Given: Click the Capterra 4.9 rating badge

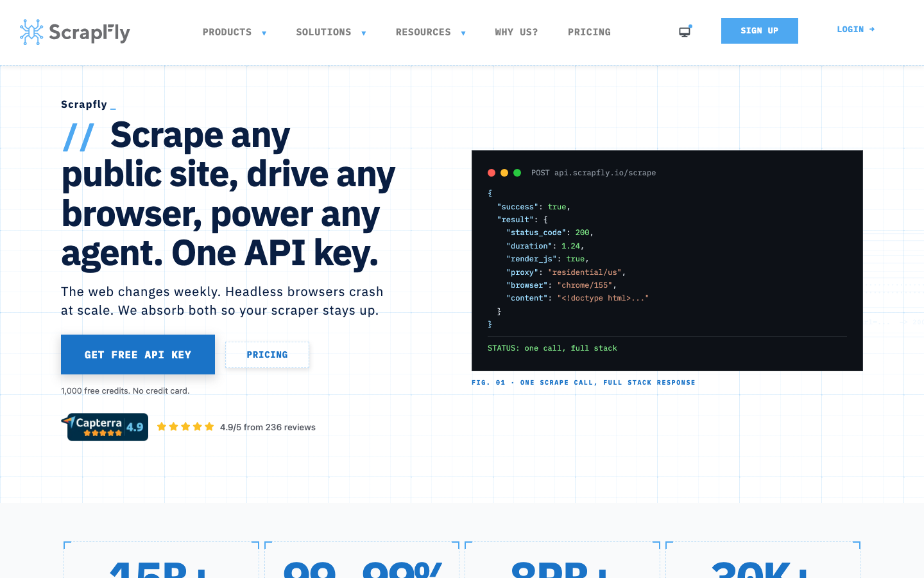Looking at the screenshot, I should pos(105,427).
